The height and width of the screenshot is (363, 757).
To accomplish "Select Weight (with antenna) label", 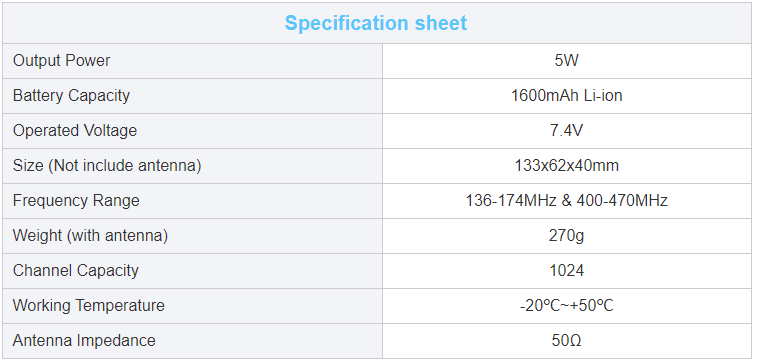I will pos(90,236).
